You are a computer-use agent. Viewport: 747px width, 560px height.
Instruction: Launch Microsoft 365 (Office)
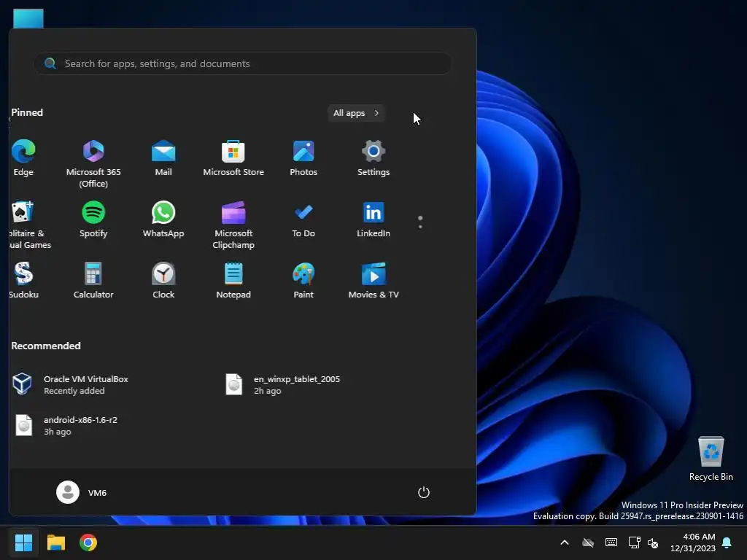click(x=93, y=164)
